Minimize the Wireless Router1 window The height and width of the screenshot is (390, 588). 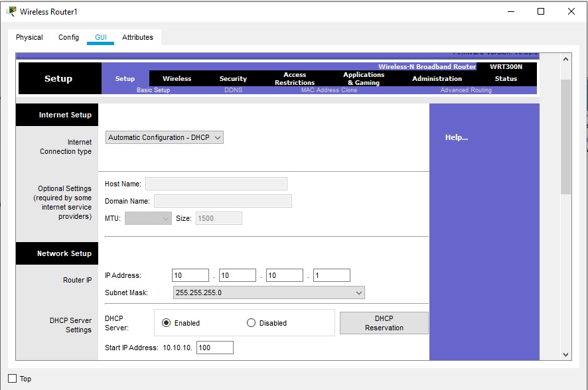click(511, 12)
